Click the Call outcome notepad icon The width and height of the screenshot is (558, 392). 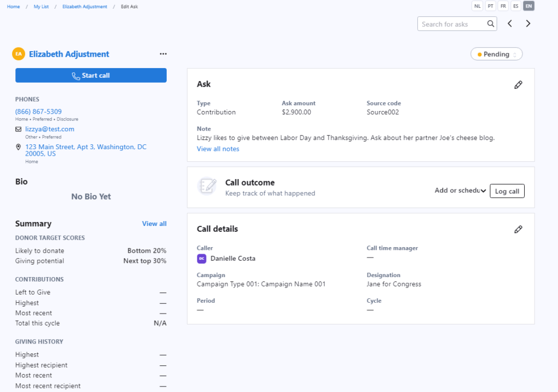coord(207,186)
